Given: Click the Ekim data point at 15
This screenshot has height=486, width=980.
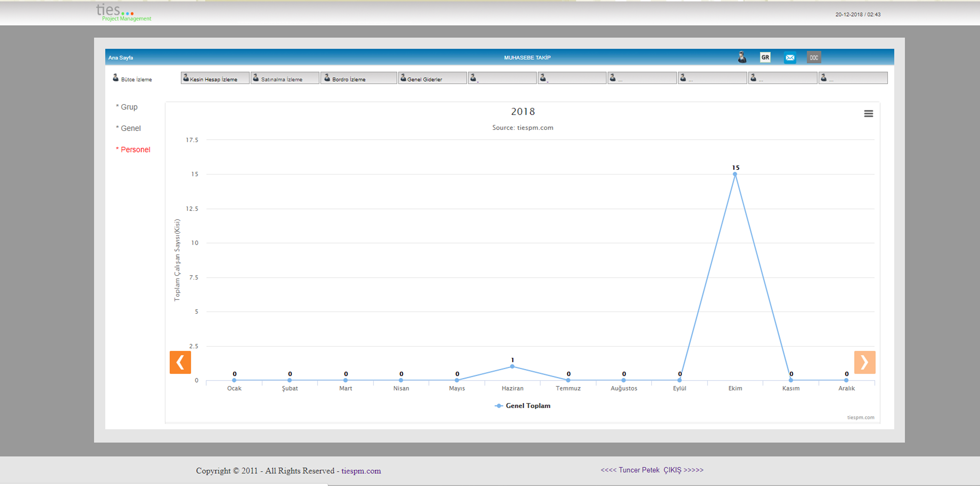Looking at the screenshot, I should point(735,174).
